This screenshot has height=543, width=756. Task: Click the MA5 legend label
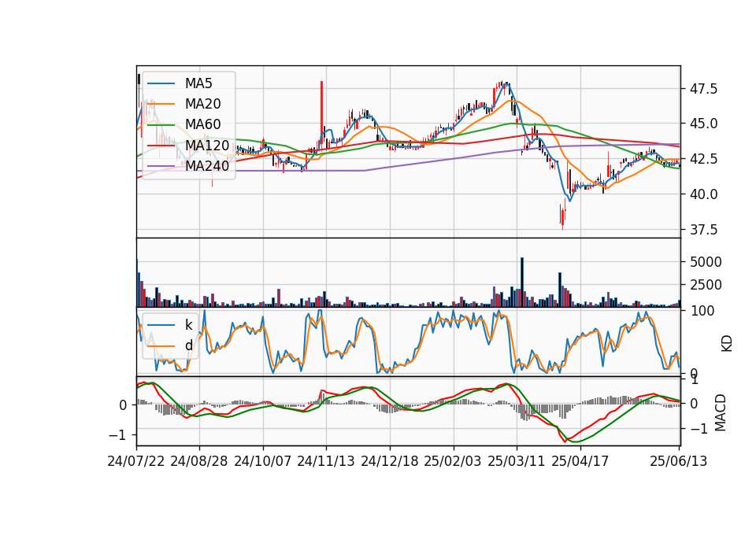coord(198,83)
